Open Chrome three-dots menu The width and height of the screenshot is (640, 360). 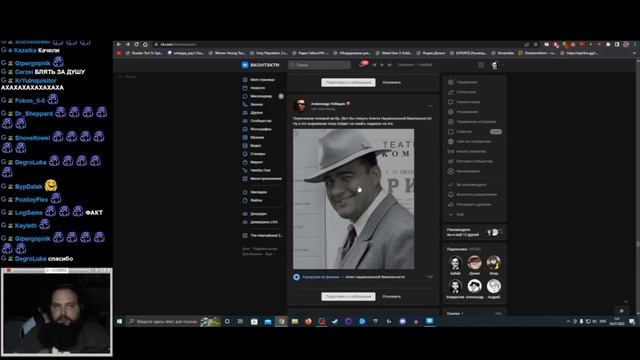(635, 44)
